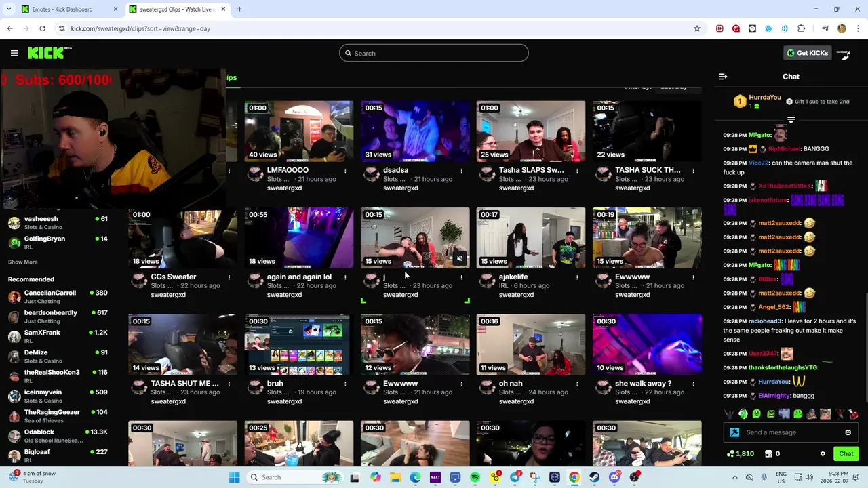Show hidden system tray icons
This screenshot has height=488, width=868.
735,477
